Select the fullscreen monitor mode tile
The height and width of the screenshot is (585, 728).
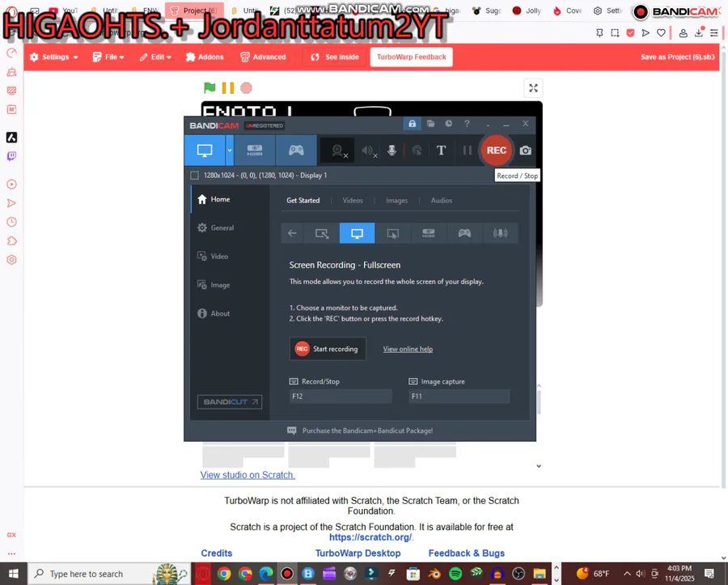click(357, 233)
